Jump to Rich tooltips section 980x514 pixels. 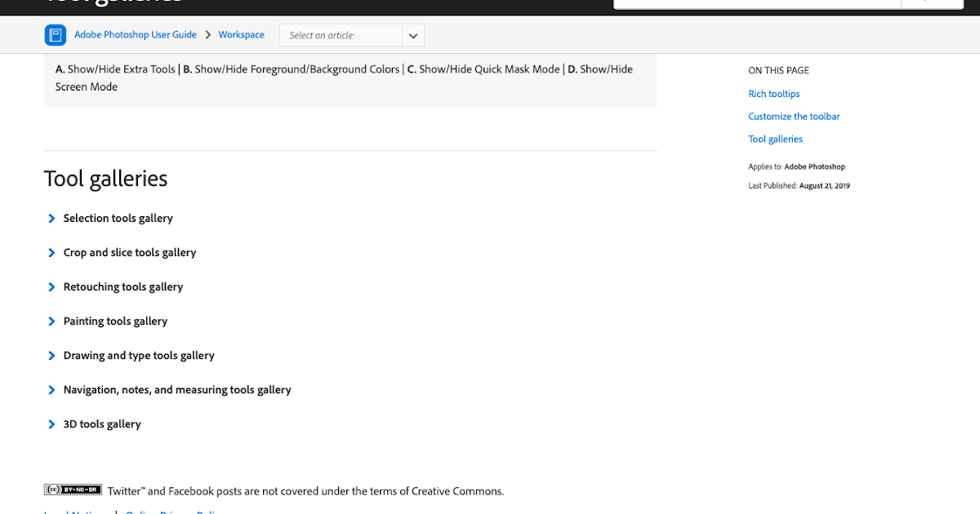[773, 94]
